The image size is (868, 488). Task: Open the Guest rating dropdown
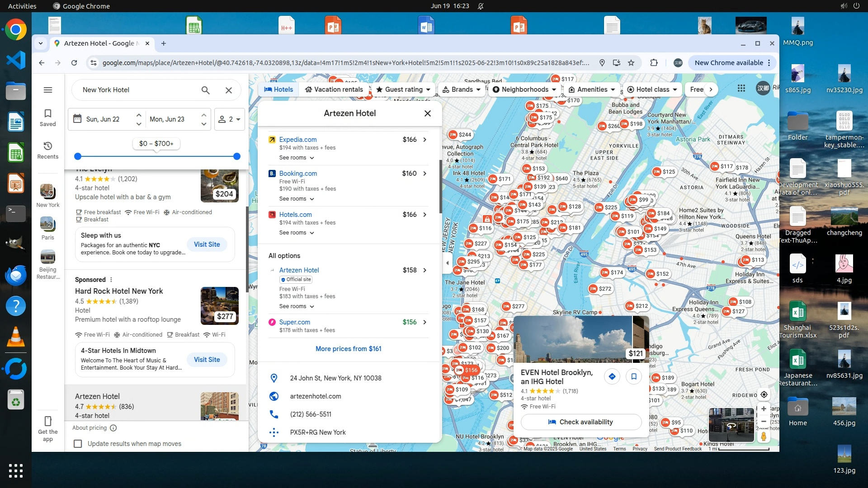404,89
